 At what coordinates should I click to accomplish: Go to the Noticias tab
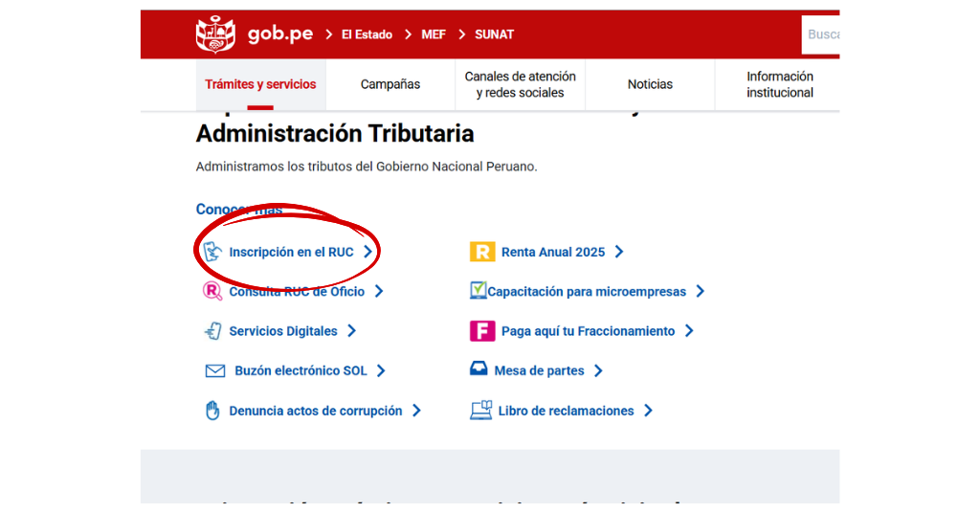coord(650,84)
